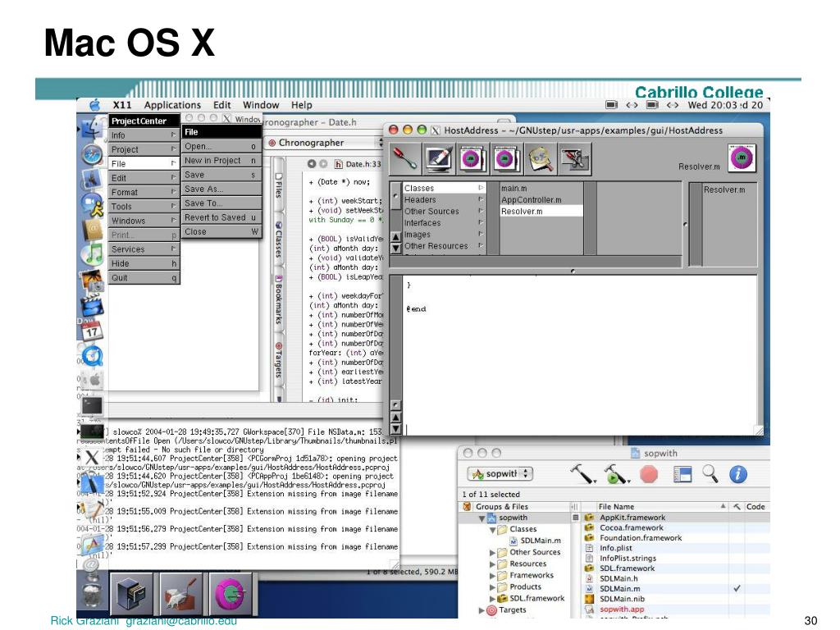Image resolution: width=840 pixels, height=630 pixels.
Task: Select Other Sources in HostAddress browser
Action: coord(444,211)
